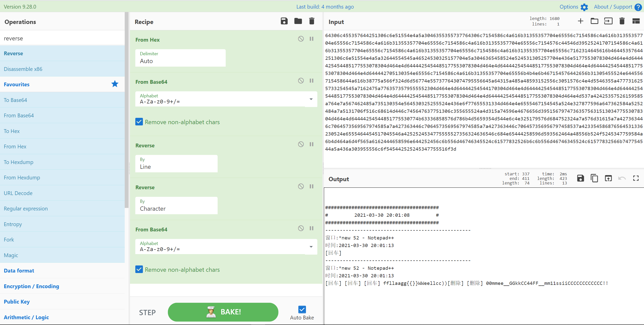Disable the From Hex operation
Screen dimensions: 644x325
[301, 39]
